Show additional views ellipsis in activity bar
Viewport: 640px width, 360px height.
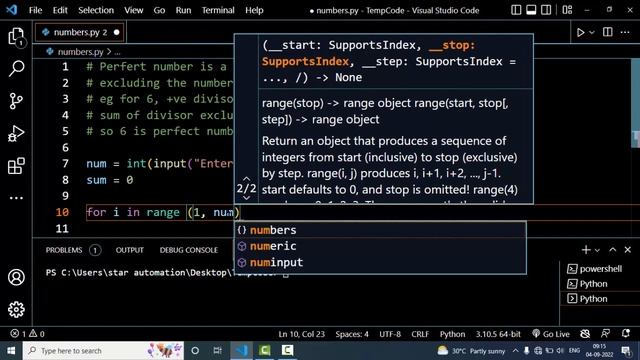[16, 198]
